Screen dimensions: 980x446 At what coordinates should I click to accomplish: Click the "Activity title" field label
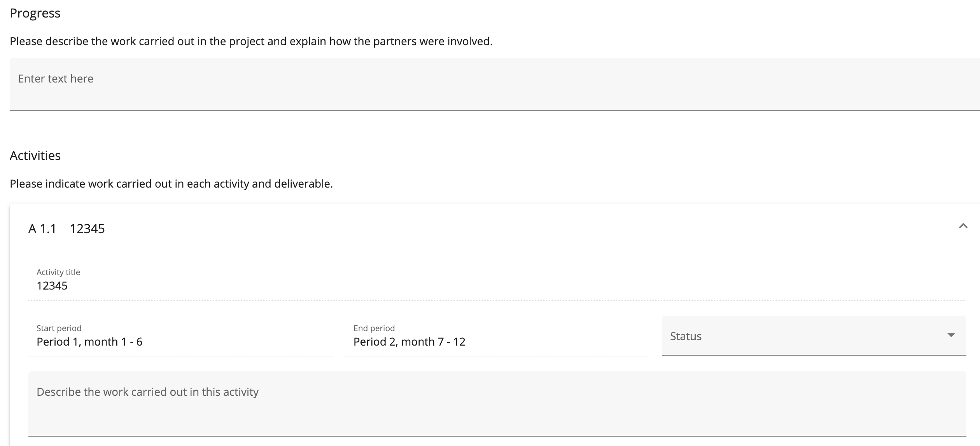[x=58, y=272]
